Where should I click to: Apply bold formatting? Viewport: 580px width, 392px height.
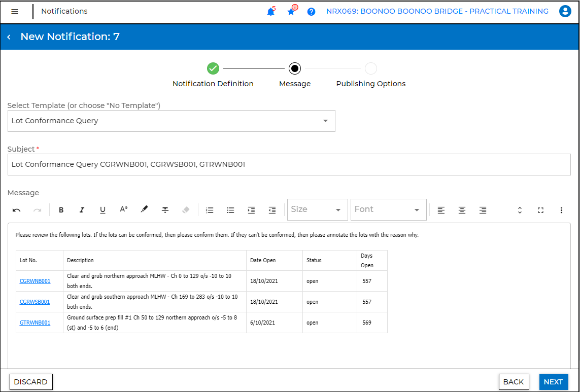[x=61, y=210]
